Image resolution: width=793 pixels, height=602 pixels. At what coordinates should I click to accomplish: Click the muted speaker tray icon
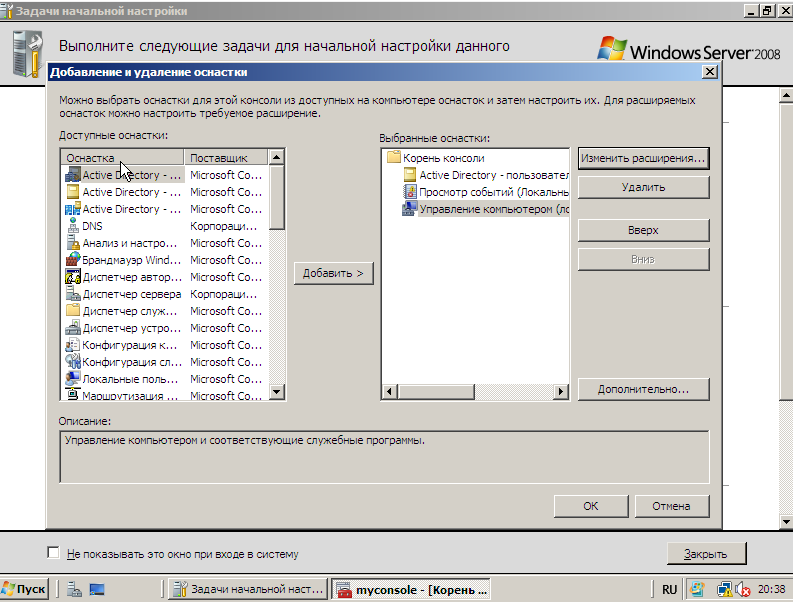pos(743,589)
